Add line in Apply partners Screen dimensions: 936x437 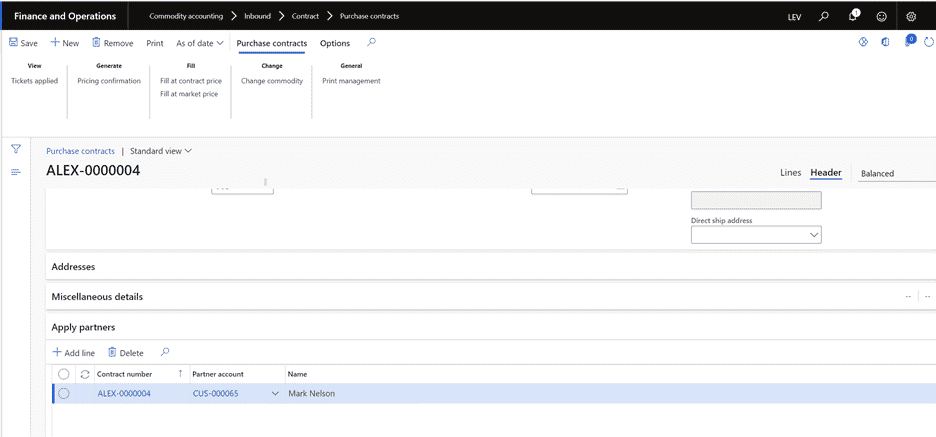[x=74, y=353]
